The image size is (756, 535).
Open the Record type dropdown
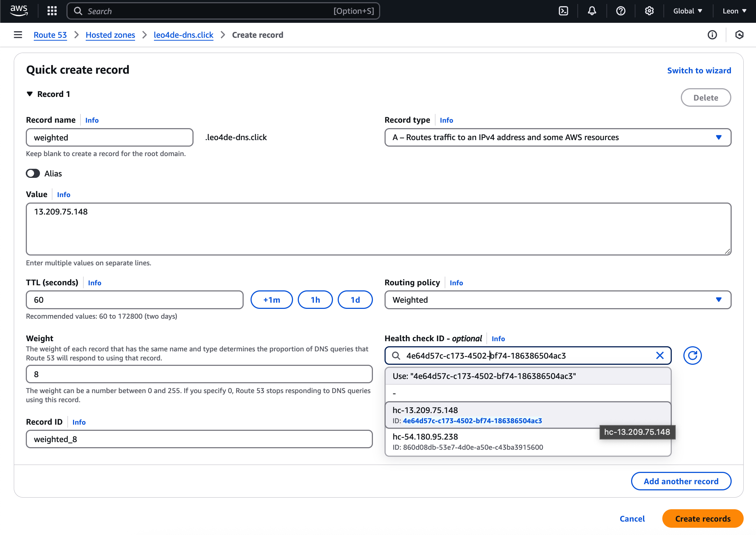[557, 137]
